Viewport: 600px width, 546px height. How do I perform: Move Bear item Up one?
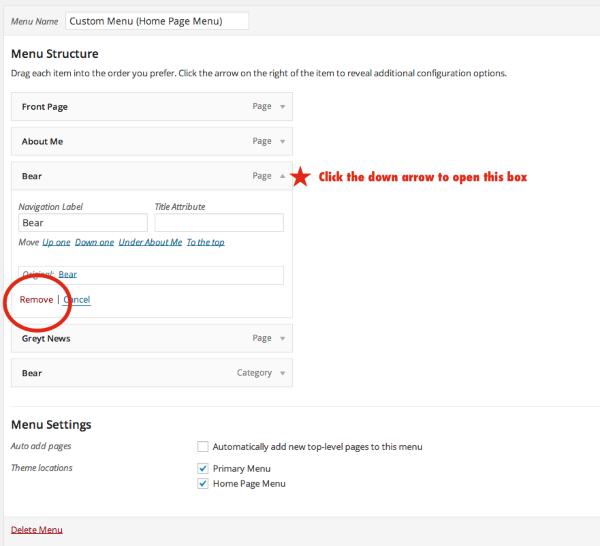(x=56, y=242)
